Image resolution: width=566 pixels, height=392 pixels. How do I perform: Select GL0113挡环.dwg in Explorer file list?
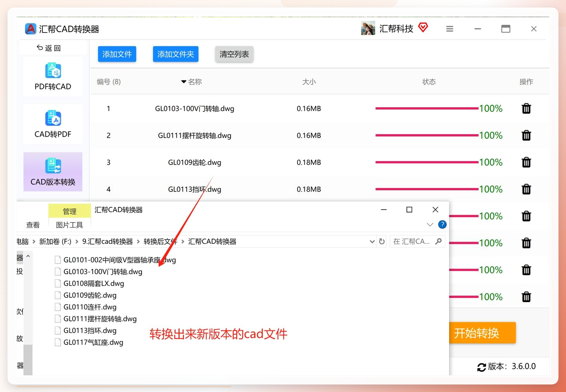pos(90,331)
